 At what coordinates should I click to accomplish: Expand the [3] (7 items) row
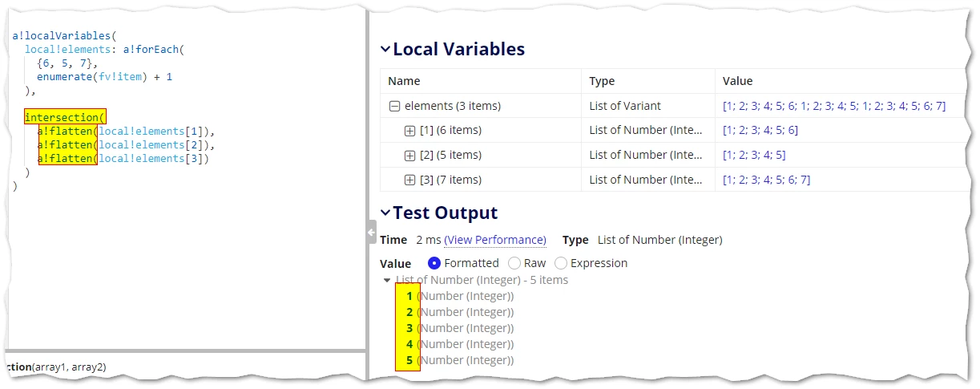(409, 180)
